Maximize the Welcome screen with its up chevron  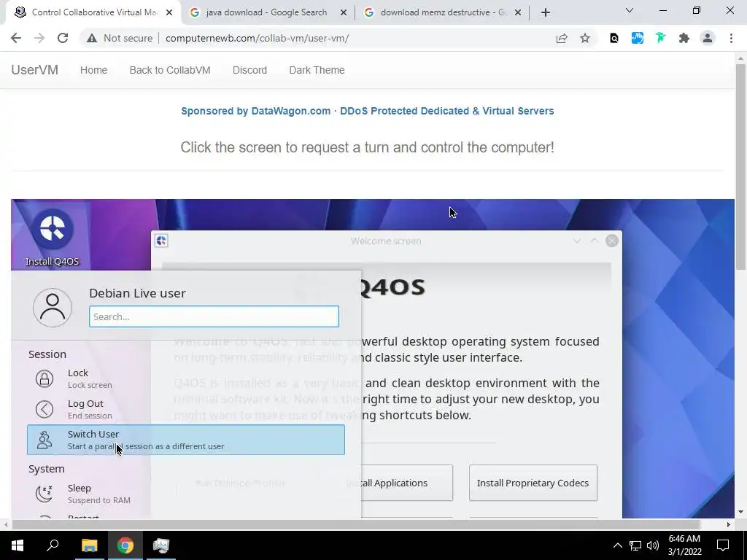pyautogui.click(x=595, y=241)
